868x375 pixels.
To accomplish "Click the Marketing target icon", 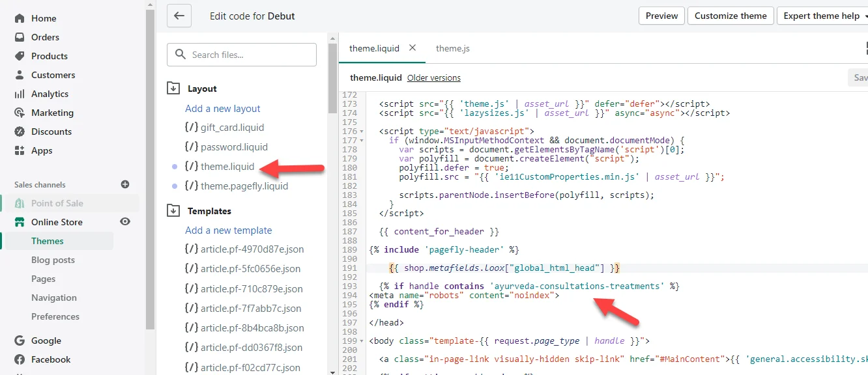I will coord(20,113).
